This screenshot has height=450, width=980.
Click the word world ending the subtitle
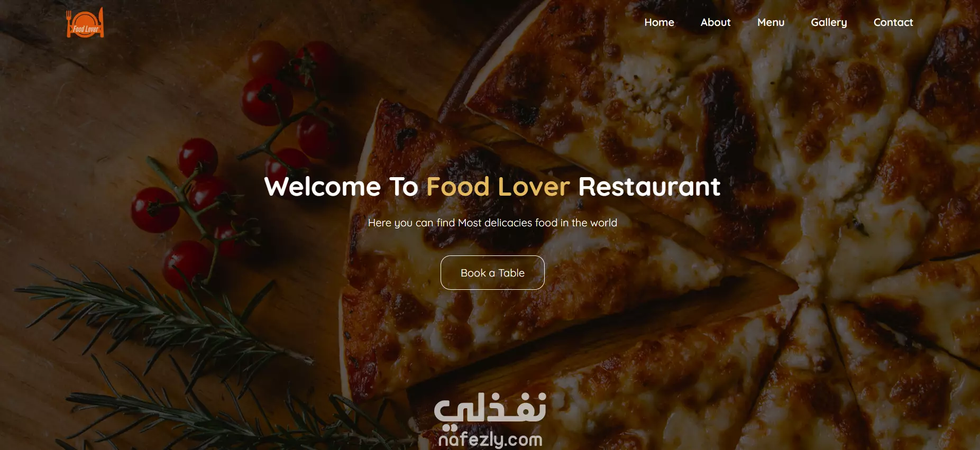(x=603, y=223)
